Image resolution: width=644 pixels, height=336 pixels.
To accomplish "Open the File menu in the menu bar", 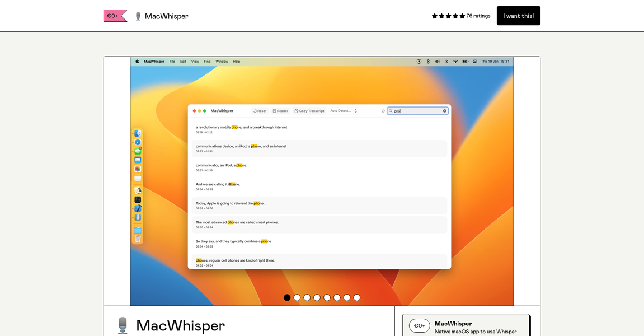I will [172, 61].
